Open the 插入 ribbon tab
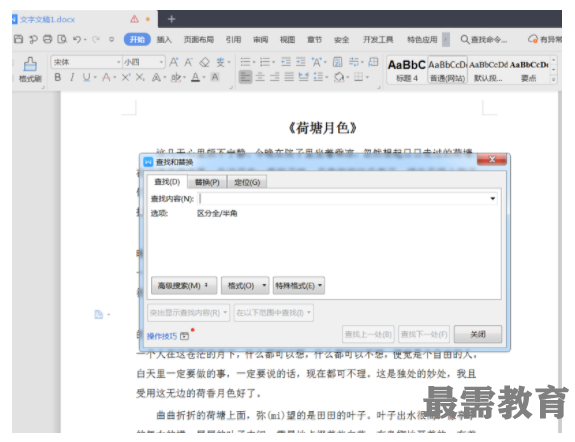 point(164,39)
